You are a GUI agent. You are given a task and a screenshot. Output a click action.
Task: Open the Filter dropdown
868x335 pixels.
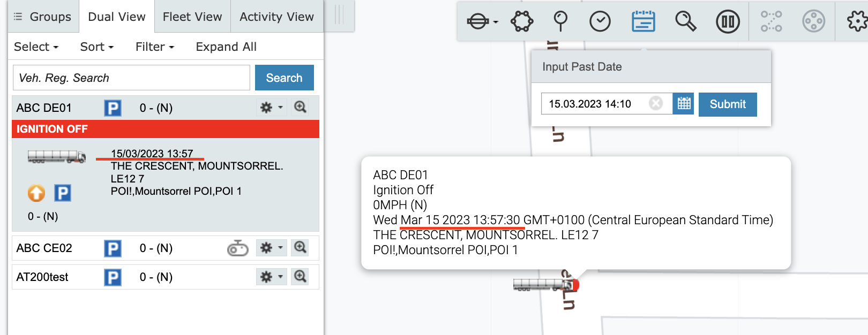point(154,47)
